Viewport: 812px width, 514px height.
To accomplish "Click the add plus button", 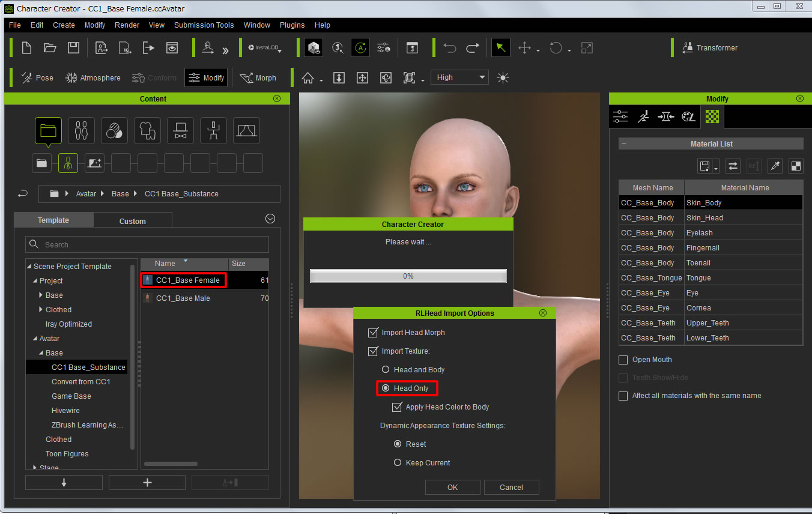I will (x=147, y=483).
